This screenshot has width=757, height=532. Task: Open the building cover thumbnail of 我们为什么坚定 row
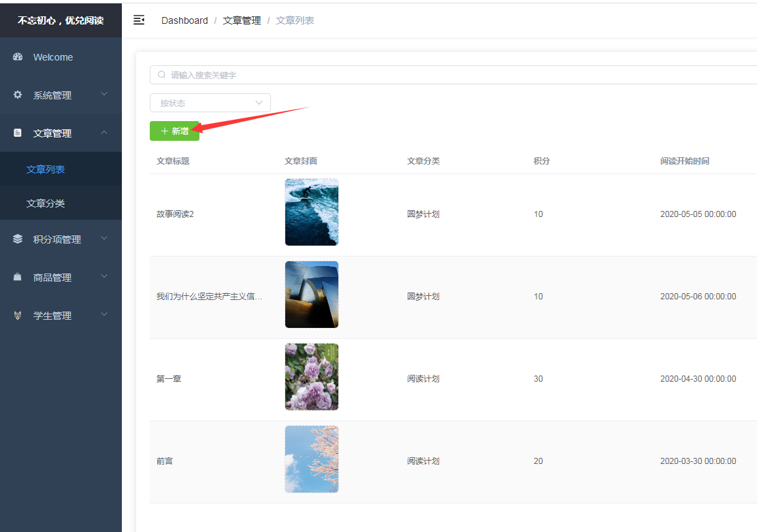311,294
